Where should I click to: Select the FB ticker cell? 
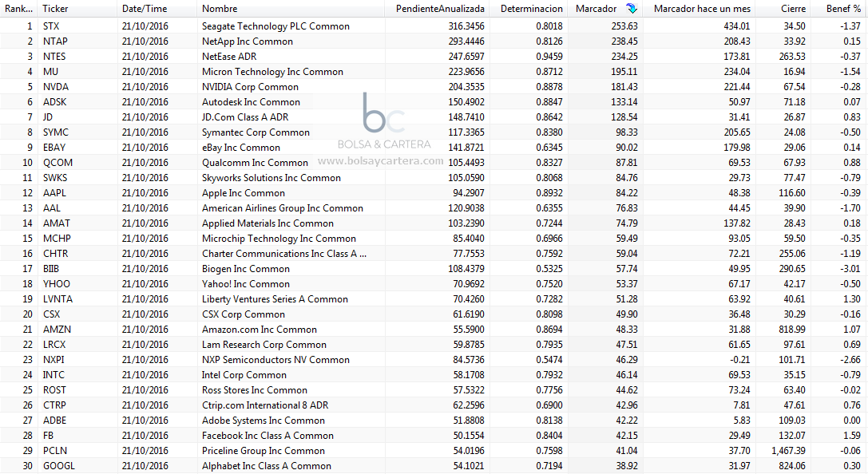click(x=48, y=435)
